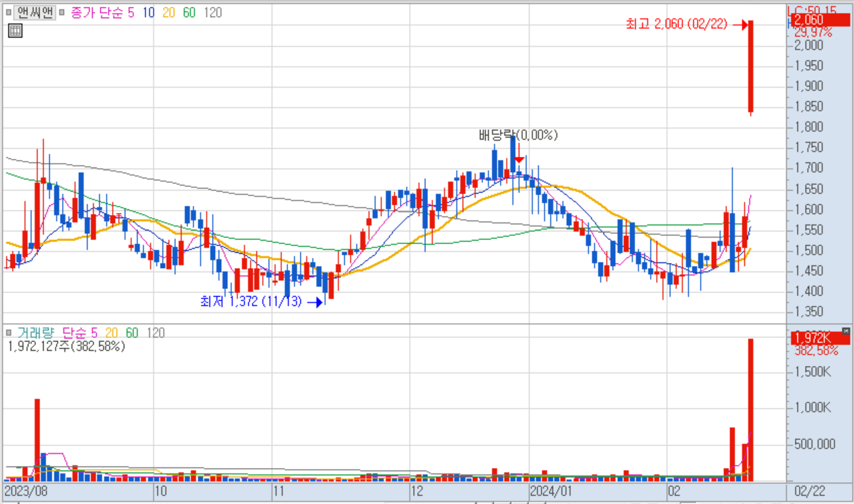Viewport: 854px width, 504px height.
Task: Select the gray 120-day price moving average label
Action: point(212,12)
